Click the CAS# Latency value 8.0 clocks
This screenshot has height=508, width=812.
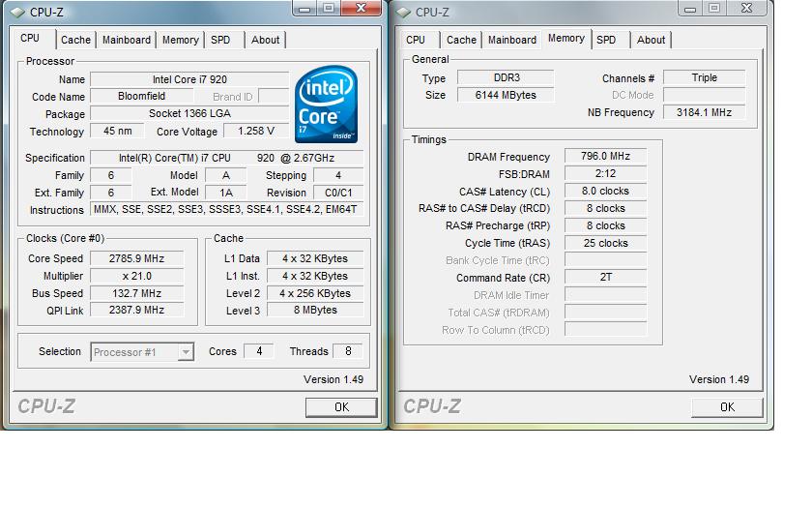(605, 191)
